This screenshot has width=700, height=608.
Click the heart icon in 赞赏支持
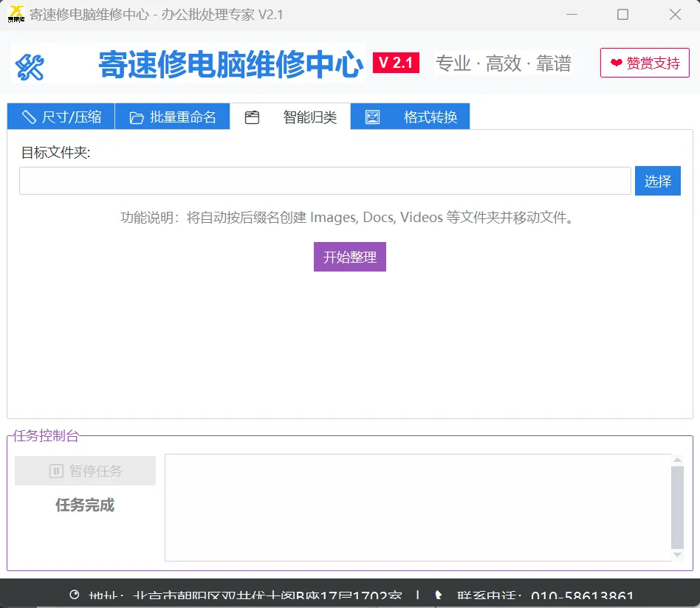(616, 63)
